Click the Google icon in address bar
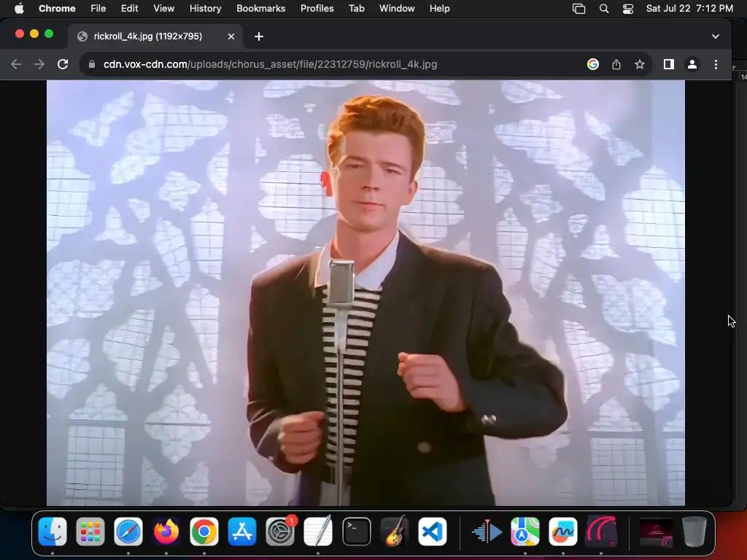 coord(592,64)
